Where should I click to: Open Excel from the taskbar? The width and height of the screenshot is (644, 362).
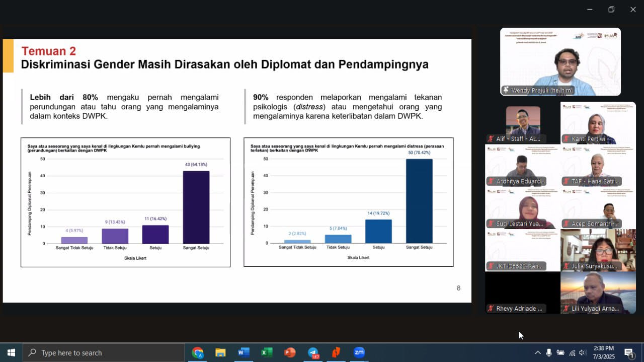tap(267, 352)
